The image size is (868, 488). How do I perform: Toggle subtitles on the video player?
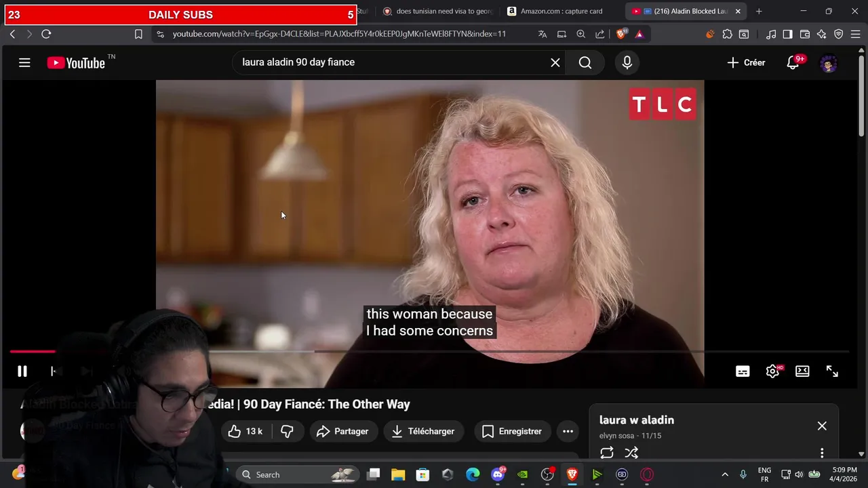(743, 371)
